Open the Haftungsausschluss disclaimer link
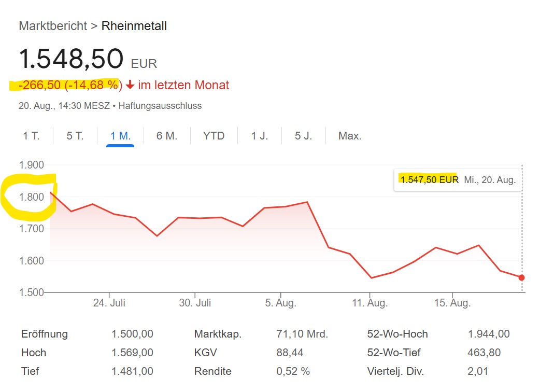540x392 pixels. 160,105
